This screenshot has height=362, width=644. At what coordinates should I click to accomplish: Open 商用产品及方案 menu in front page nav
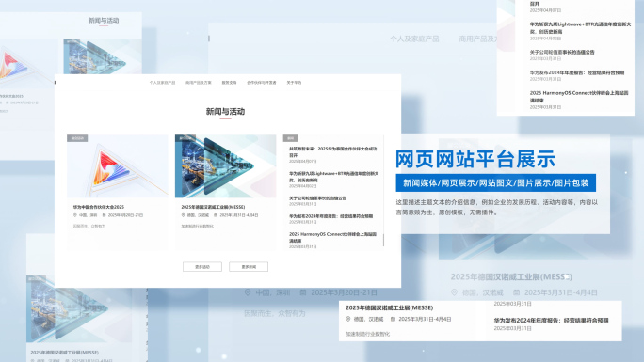tap(199, 83)
